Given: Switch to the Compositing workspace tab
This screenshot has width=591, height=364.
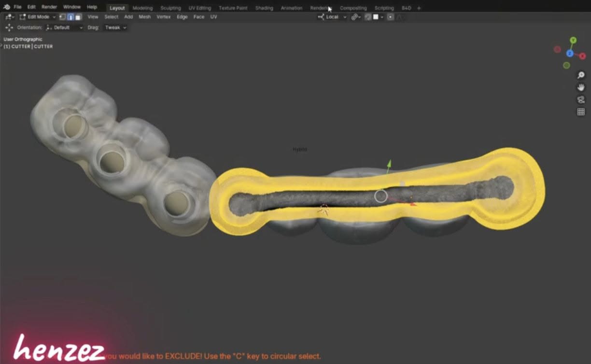Looking at the screenshot, I should pyautogui.click(x=353, y=8).
